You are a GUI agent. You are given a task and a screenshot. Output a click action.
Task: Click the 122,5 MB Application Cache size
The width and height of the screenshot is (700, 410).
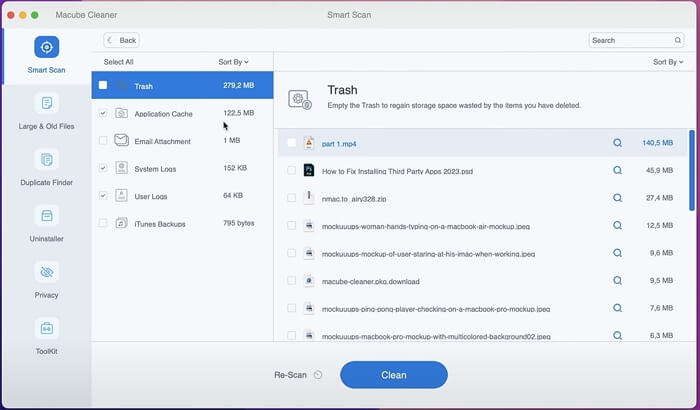238,113
